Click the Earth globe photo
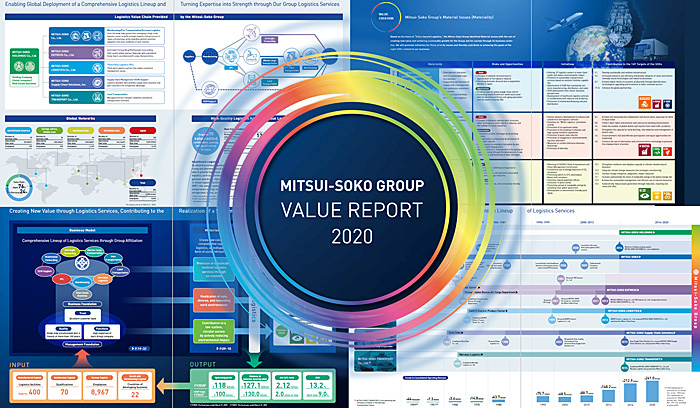Viewport: 700px width, 408px height. [596, 44]
